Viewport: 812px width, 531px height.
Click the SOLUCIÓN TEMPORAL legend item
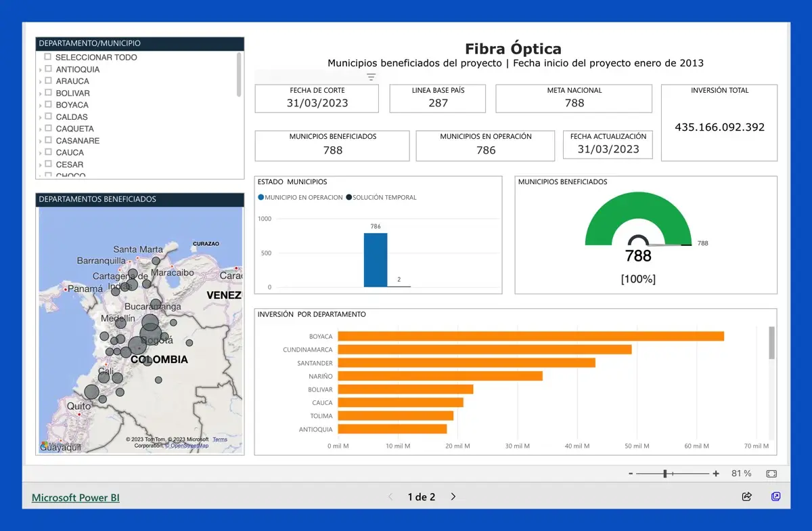coord(382,197)
